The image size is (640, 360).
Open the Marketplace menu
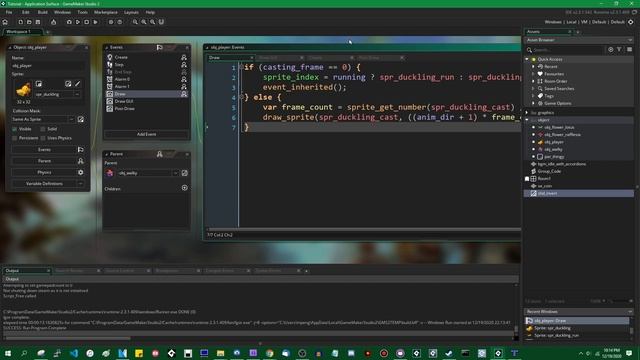(106, 12)
